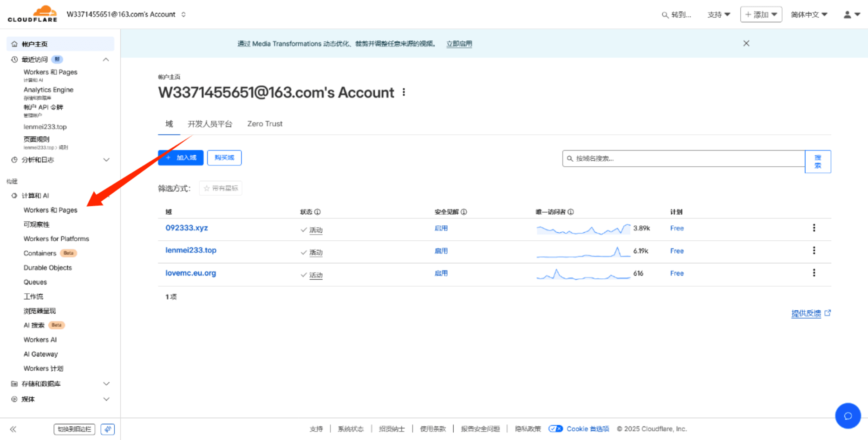Open the actions menu for lovemc.eu.org
The height and width of the screenshot is (440, 868).
[x=814, y=273]
